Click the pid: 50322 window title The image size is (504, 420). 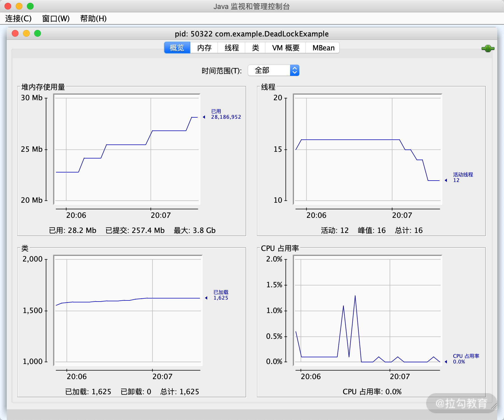click(x=251, y=34)
